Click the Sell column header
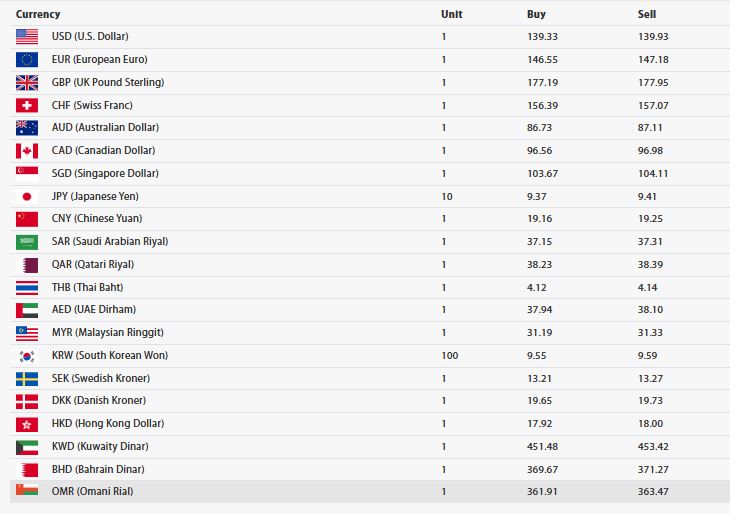 pyautogui.click(x=647, y=14)
